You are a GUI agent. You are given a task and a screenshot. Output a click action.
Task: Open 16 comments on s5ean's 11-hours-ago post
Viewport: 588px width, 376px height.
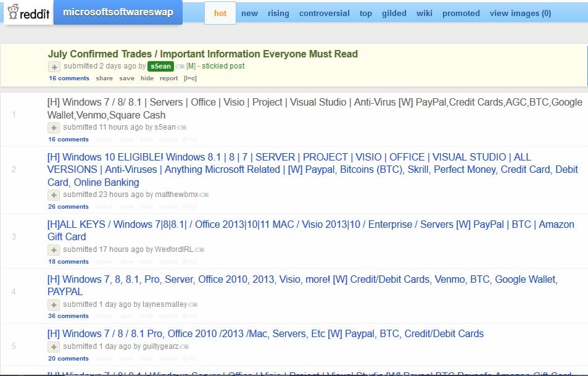point(68,140)
